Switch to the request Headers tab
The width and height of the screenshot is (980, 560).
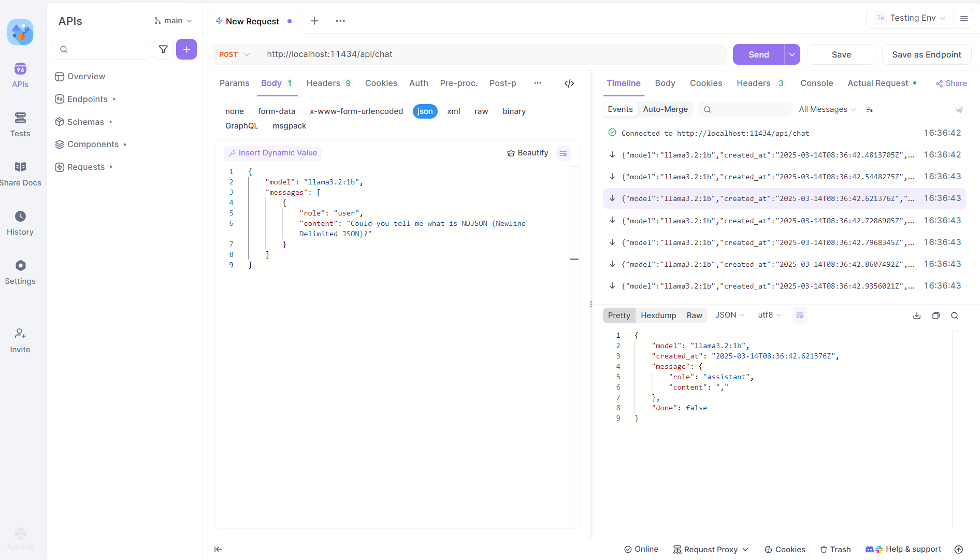(329, 83)
